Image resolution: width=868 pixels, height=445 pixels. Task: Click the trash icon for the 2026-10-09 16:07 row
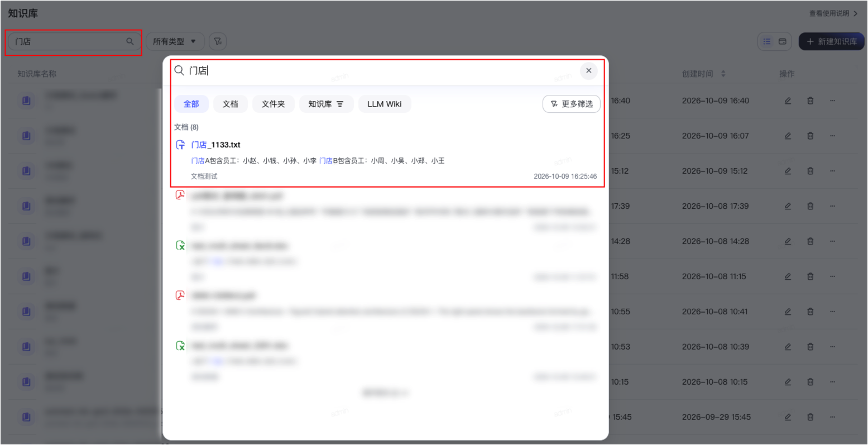pos(810,136)
